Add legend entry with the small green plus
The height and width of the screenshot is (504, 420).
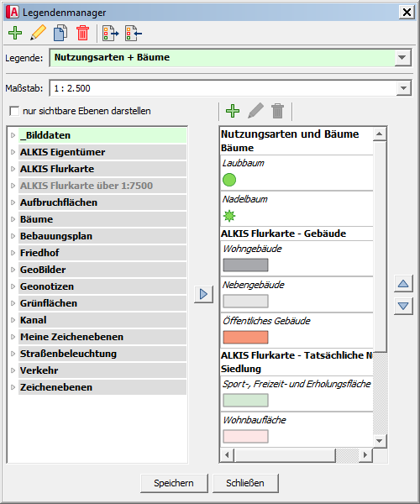click(x=233, y=111)
